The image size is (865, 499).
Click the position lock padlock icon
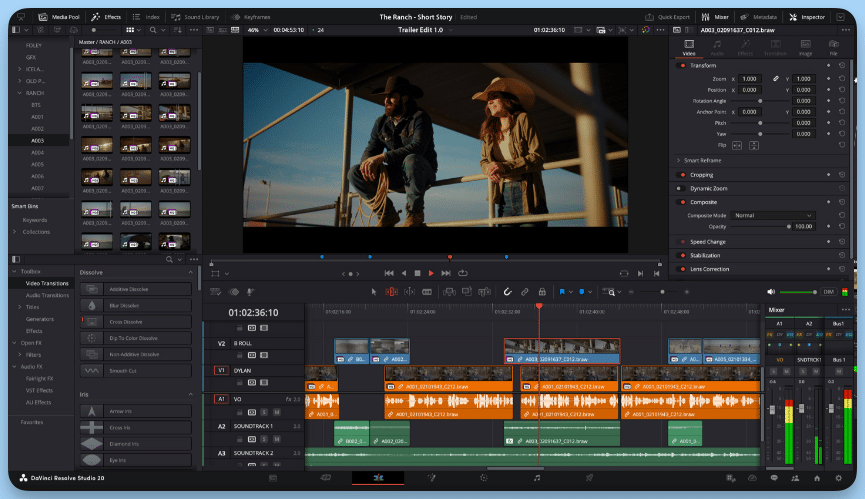(542, 292)
